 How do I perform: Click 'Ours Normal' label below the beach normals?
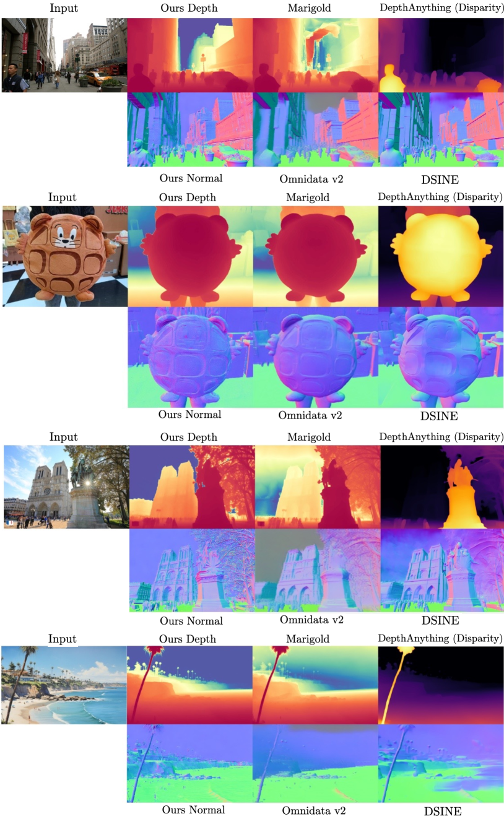tap(194, 809)
